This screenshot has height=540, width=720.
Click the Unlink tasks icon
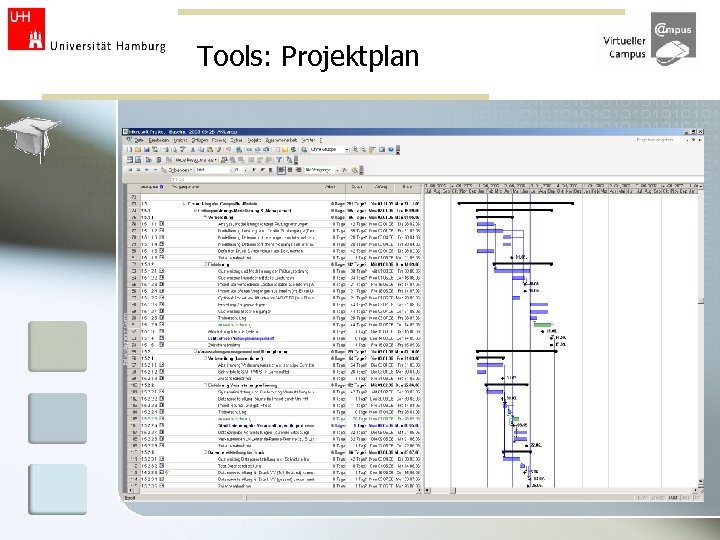tap(257, 149)
